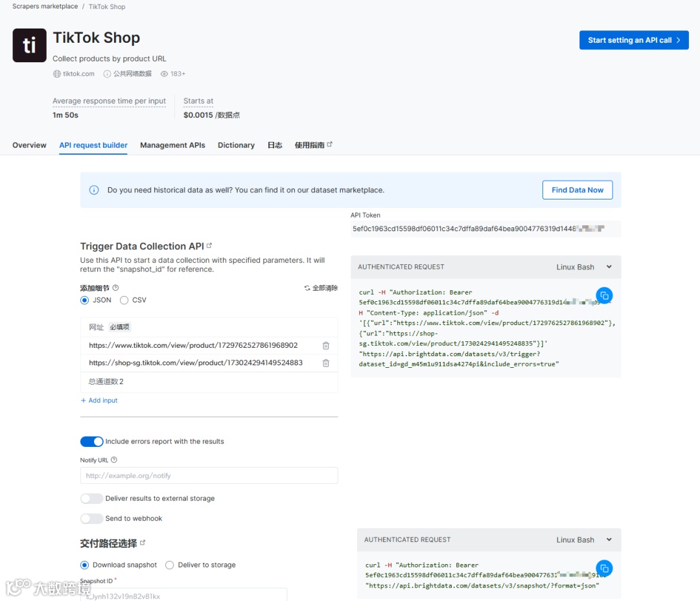
Task: Click TikTok Shop breadcrumb item
Action: point(107,6)
